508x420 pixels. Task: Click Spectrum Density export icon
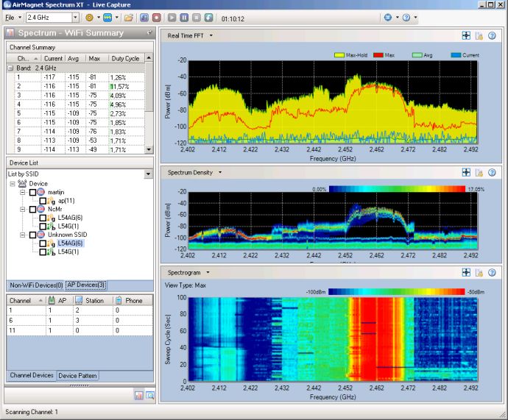click(x=479, y=172)
